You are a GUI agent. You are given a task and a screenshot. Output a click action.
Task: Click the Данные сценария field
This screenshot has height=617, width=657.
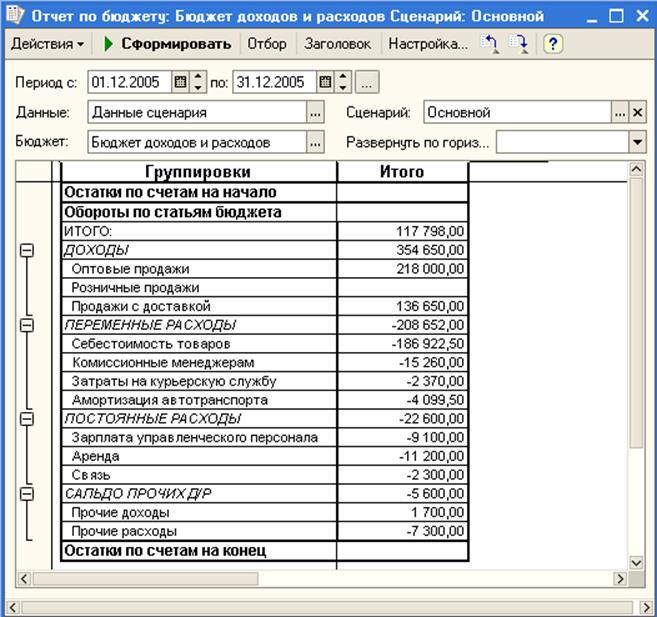coord(197,112)
